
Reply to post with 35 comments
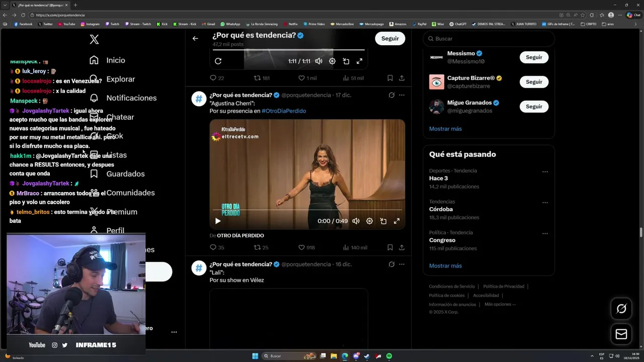217,247
